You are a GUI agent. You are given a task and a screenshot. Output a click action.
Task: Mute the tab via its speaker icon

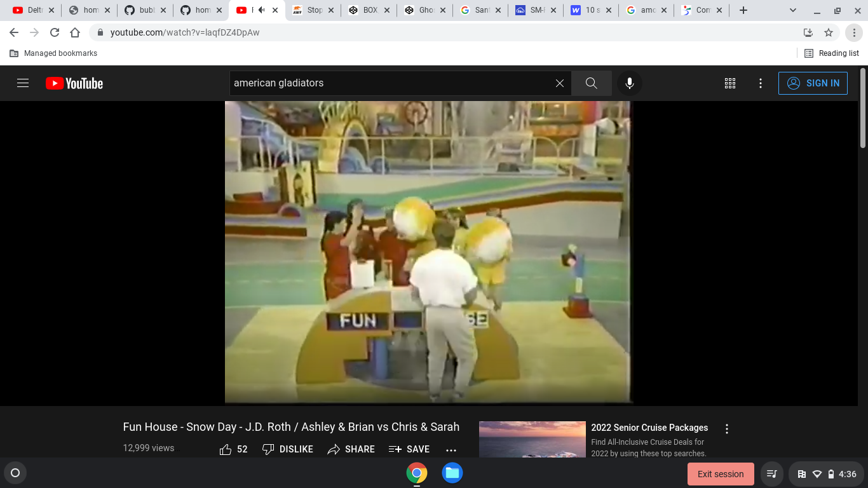pyautogui.click(x=262, y=10)
